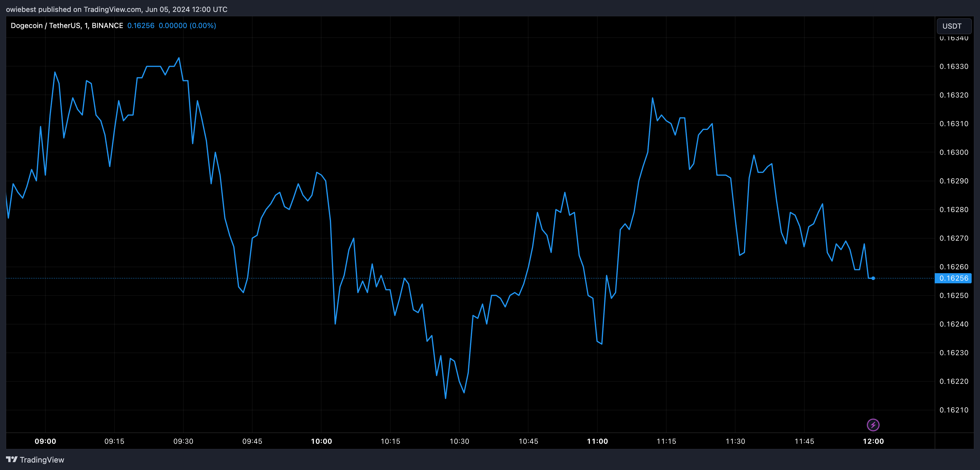
Task: Click the TradingView text at bottom left
Action: tap(42, 460)
